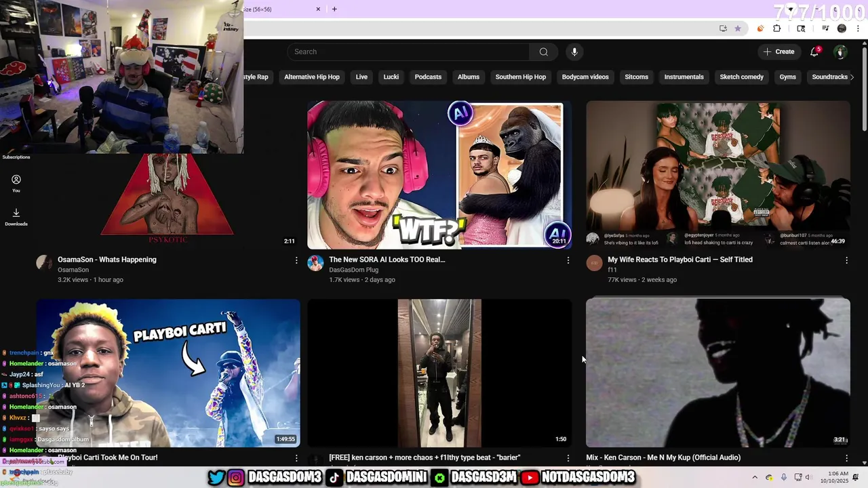868x488 pixels.
Task: Click the DasGasDom Plug channel name
Action: tap(353, 270)
